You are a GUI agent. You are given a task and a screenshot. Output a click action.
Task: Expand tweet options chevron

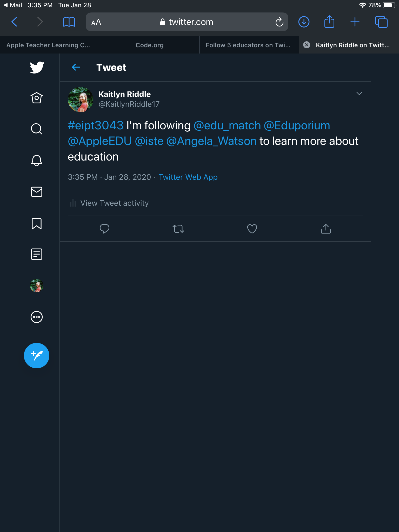[x=359, y=94]
